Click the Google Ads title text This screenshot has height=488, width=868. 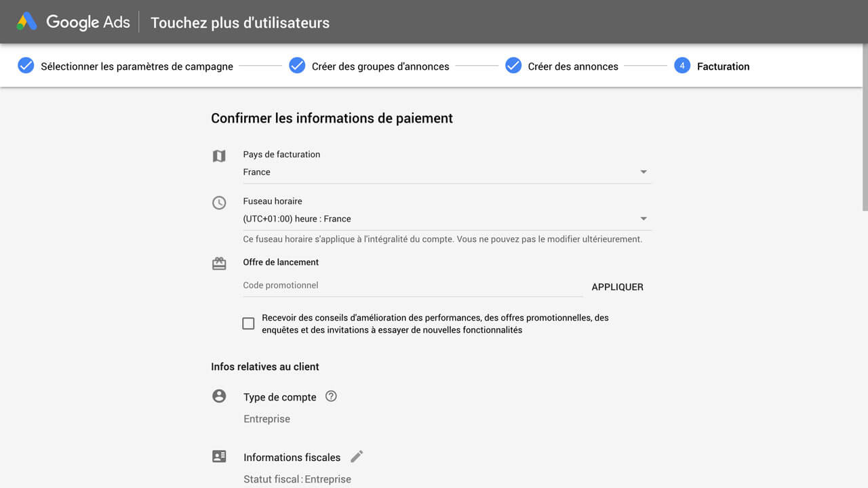point(88,22)
